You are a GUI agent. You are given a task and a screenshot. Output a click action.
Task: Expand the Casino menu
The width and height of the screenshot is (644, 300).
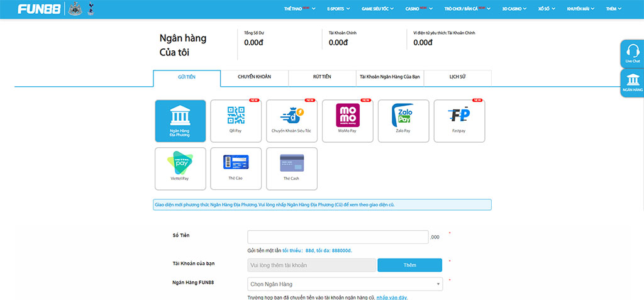[x=419, y=9]
